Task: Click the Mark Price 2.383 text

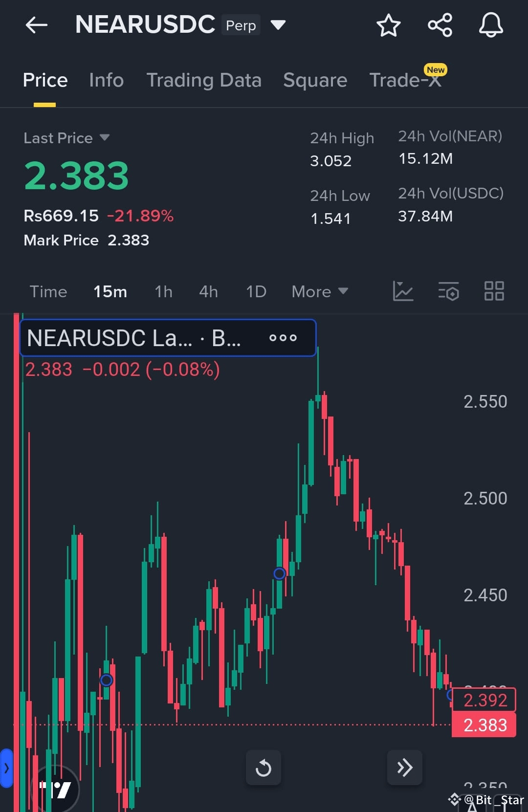Action: (x=87, y=240)
